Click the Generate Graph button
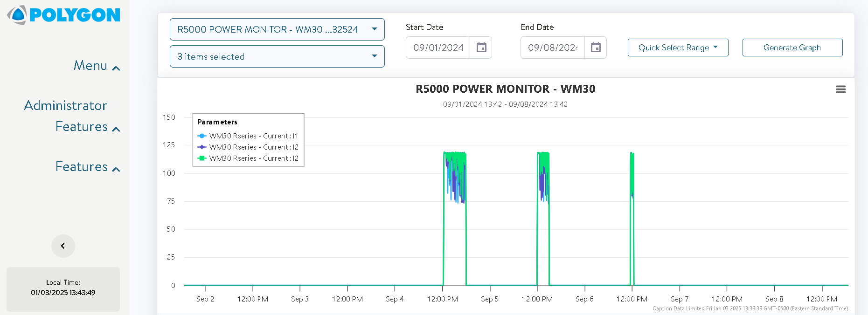Image resolution: width=868 pixels, height=315 pixels. pos(792,48)
